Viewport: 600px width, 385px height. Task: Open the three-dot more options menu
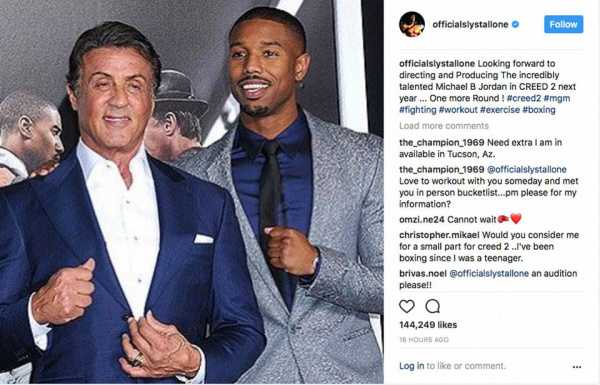tap(577, 367)
